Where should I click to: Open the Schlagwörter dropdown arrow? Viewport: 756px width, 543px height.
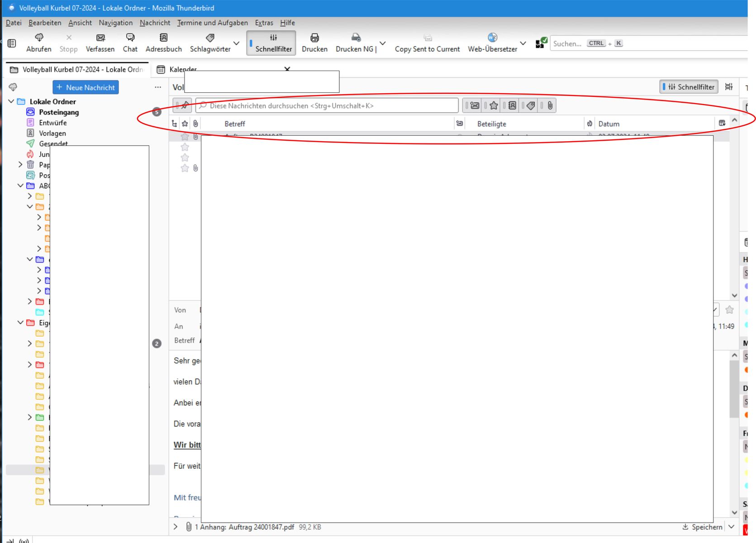point(236,43)
